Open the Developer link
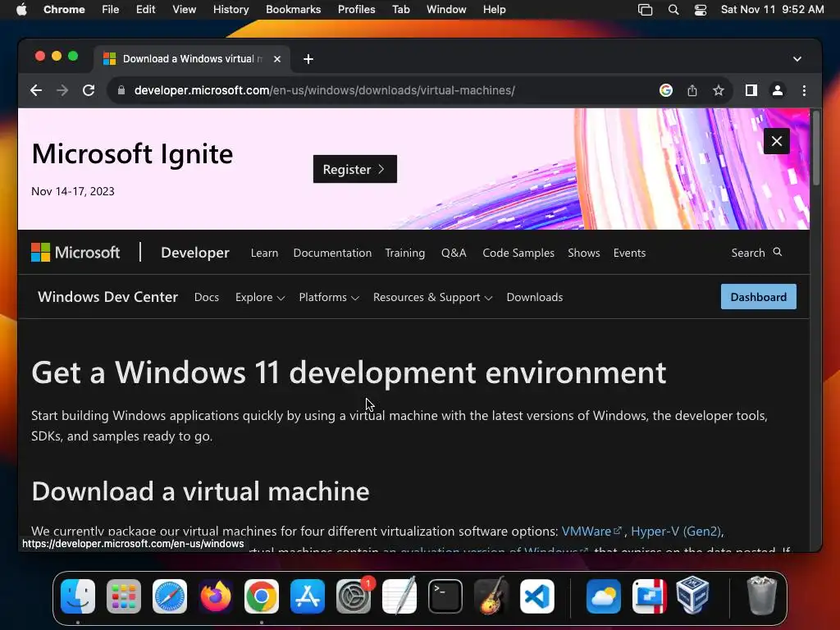The height and width of the screenshot is (630, 840). (x=195, y=253)
